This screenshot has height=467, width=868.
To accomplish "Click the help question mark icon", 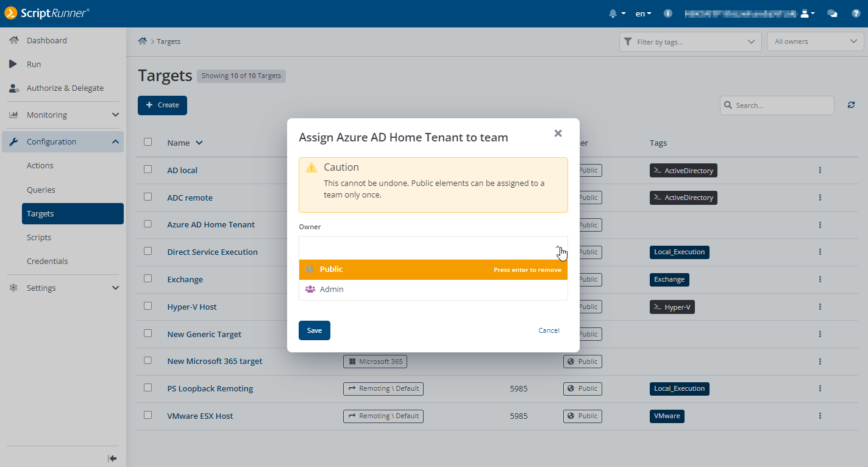I will point(856,13).
